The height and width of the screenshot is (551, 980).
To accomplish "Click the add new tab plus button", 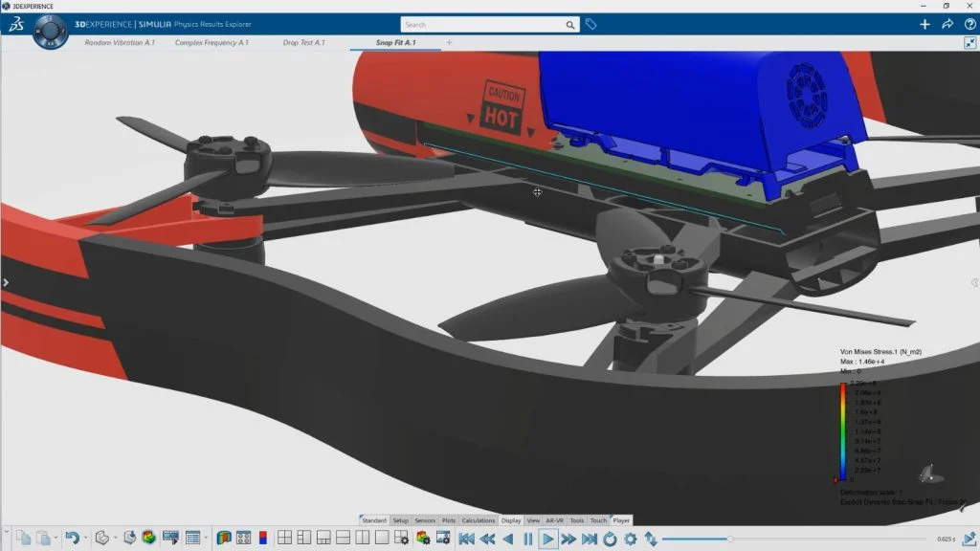I will [449, 43].
